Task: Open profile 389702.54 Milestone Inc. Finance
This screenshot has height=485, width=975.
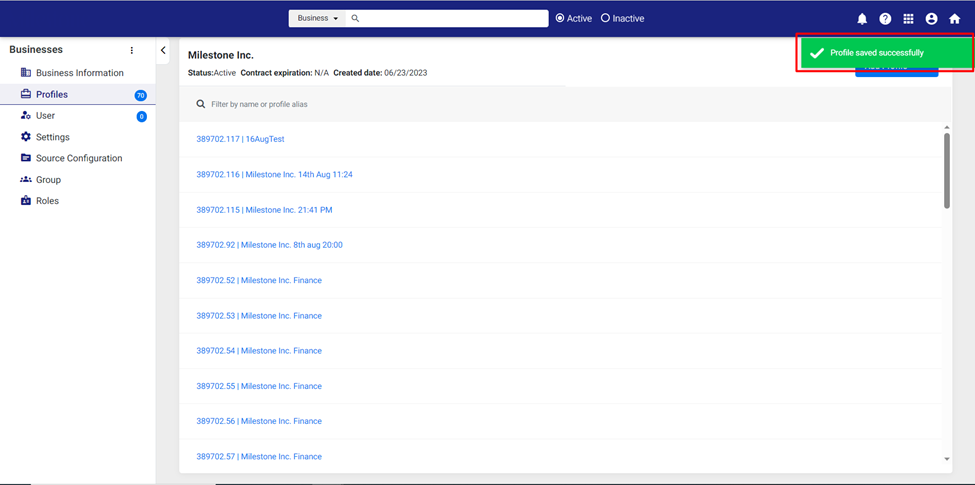Action: pyautogui.click(x=259, y=351)
